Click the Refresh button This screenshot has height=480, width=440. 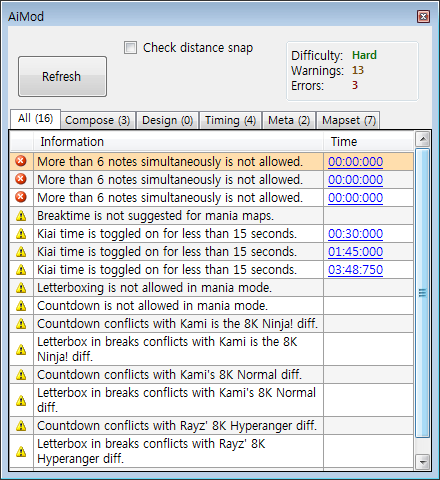pyautogui.click(x=62, y=77)
